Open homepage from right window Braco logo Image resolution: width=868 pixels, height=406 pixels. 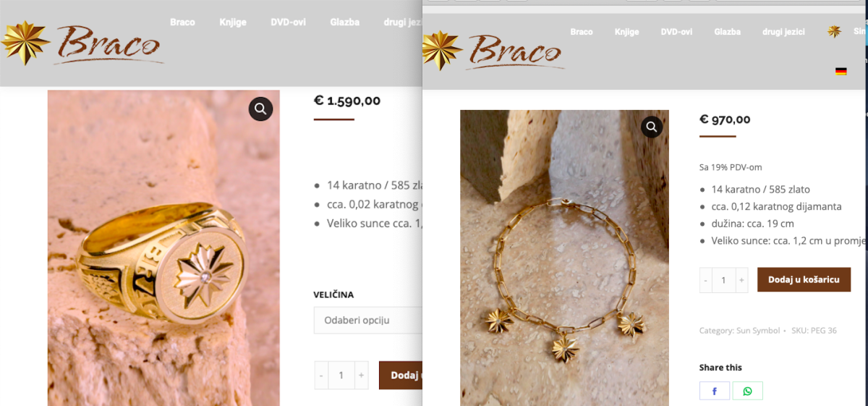tap(493, 51)
